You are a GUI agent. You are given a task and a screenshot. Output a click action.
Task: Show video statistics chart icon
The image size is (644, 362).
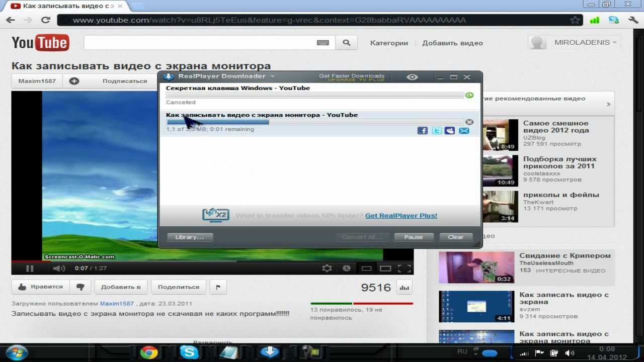pos(405,288)
